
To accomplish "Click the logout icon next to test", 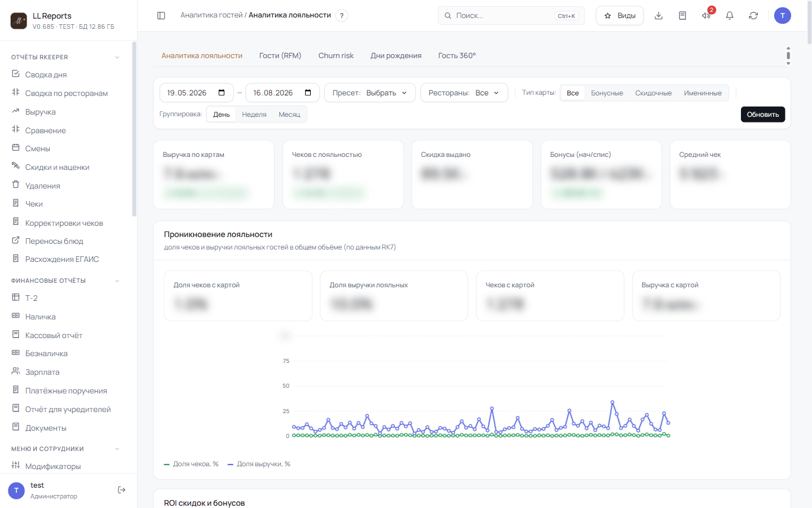I will click(x=122, y=490).
